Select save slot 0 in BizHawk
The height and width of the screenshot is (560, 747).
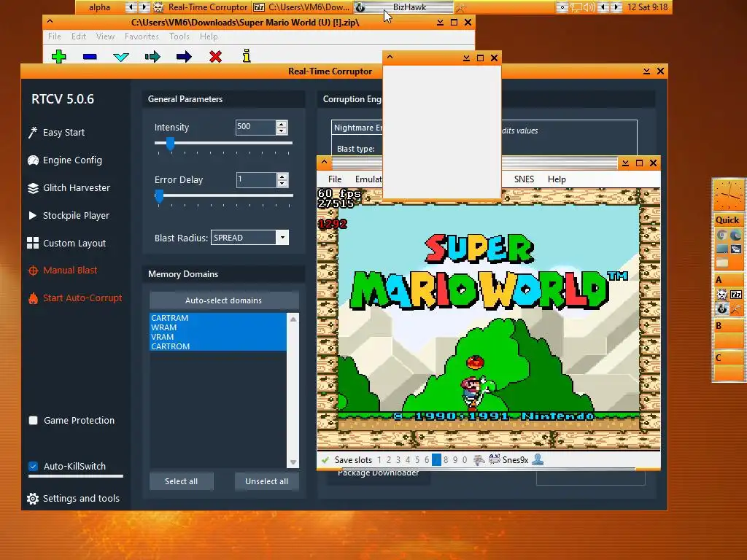click(x=465, y=460)
